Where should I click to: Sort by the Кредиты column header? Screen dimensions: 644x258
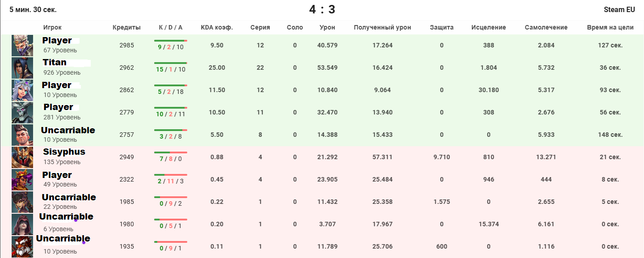coord(126,27)
